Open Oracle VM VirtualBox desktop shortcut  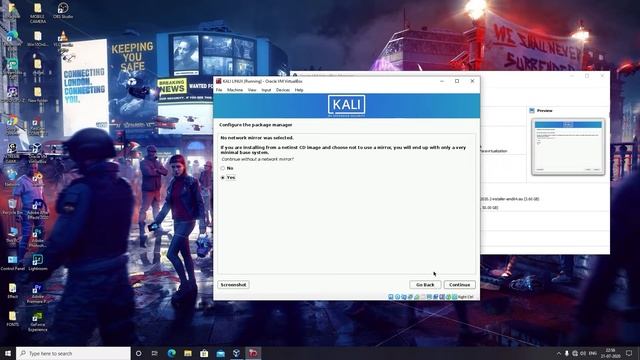[x=37, y=153]
